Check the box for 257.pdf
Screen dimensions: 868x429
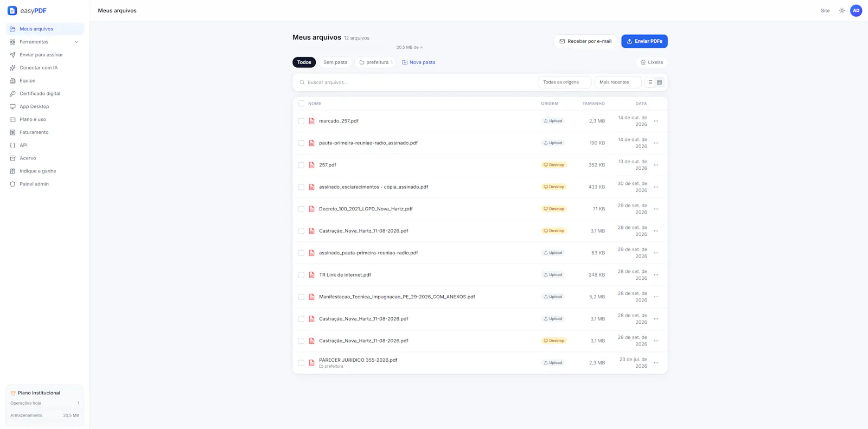coord(301,165)
